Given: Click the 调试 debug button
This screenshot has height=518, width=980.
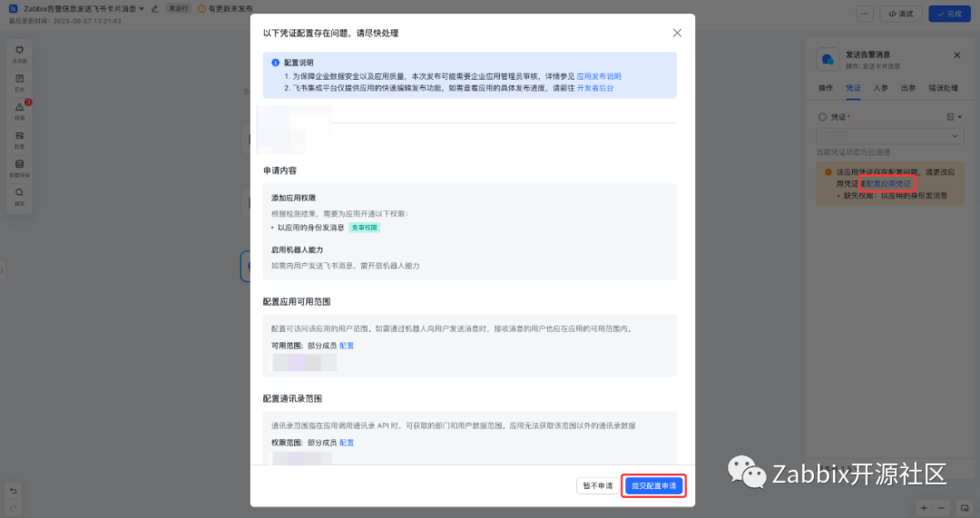Looking at the screenshot, I should [x=901, y=14].
